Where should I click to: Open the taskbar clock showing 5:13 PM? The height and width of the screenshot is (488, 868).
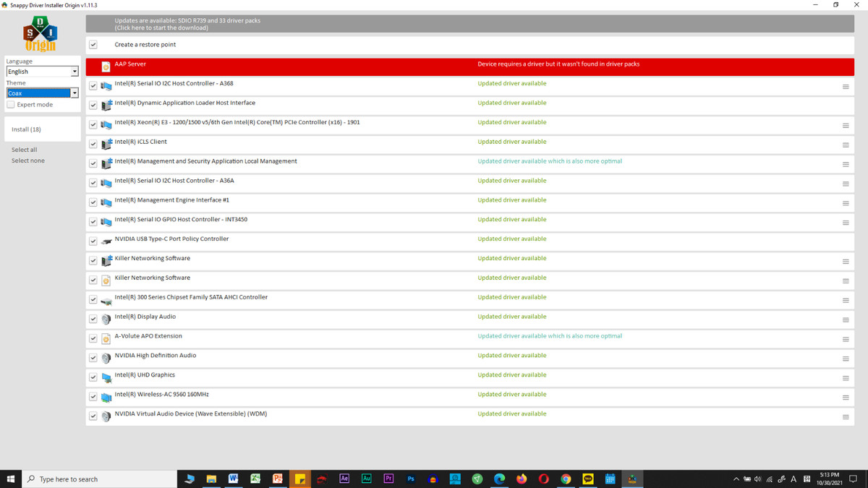tap(829, 479)
